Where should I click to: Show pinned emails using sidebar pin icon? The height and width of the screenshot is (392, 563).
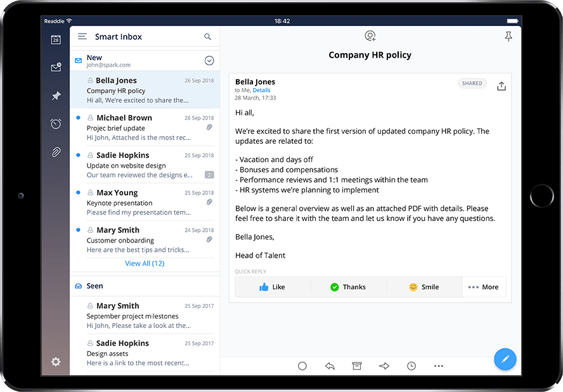[56, 96]
